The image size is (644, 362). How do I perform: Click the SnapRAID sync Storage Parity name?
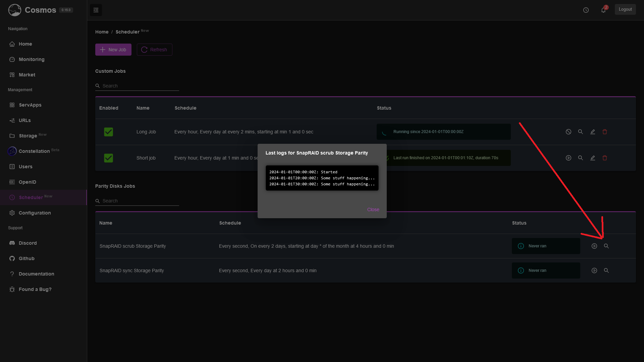click(x=131, y=270)
